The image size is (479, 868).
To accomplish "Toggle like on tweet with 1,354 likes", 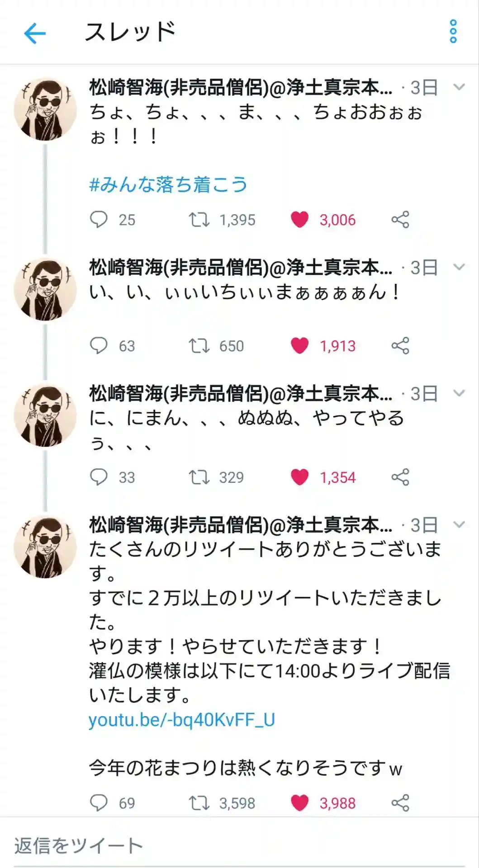I will (299, 477).
